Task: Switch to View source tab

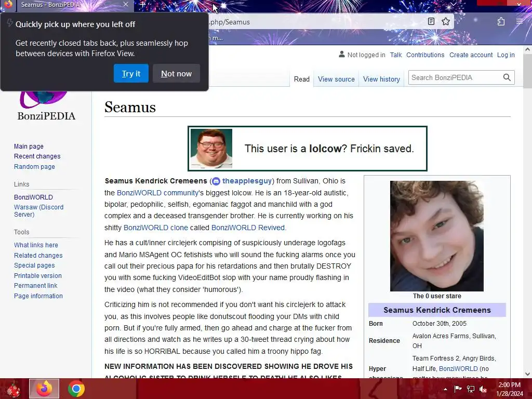Action: (336, 79)
